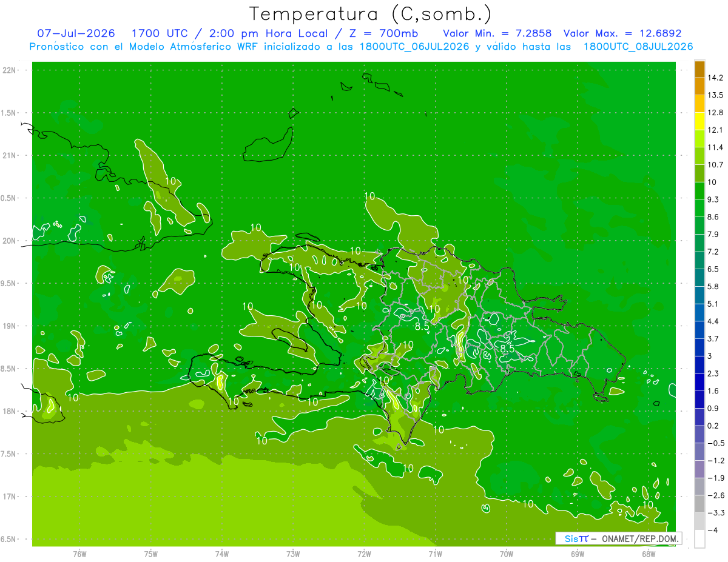This screenshot has width=728, height=562.
Task: Click the teal swatch between 5.8 and 6.5
Action: pyautogui.click(x=699, y=278)
